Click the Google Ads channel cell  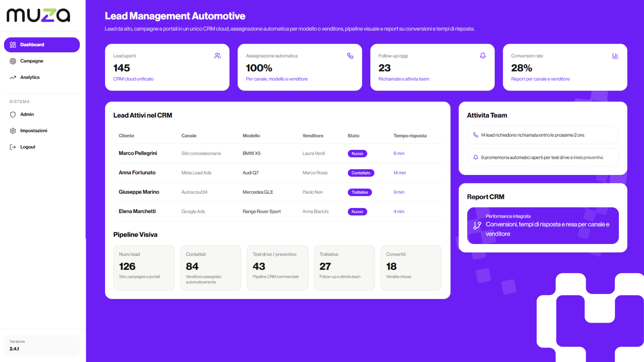193,212
